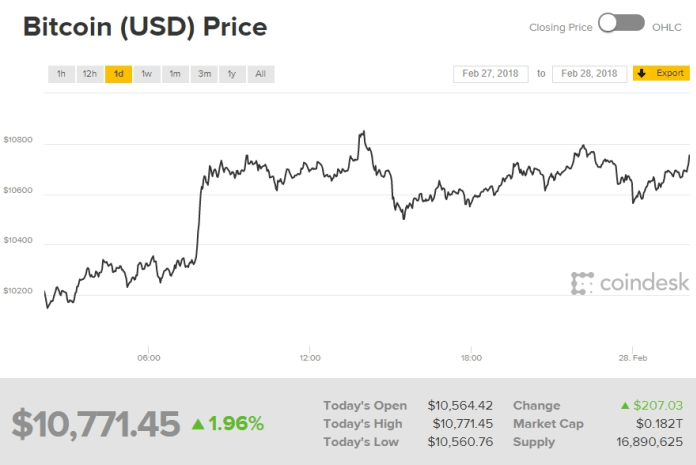Click the CoinDesk logo icon on chart
696x465 pixels.
[582, 283]
